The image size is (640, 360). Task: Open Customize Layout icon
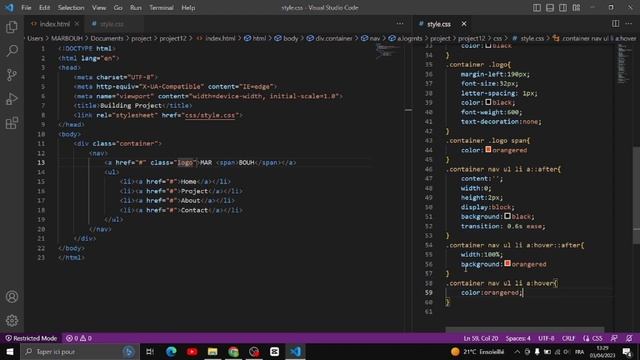[x=576, y=8]
